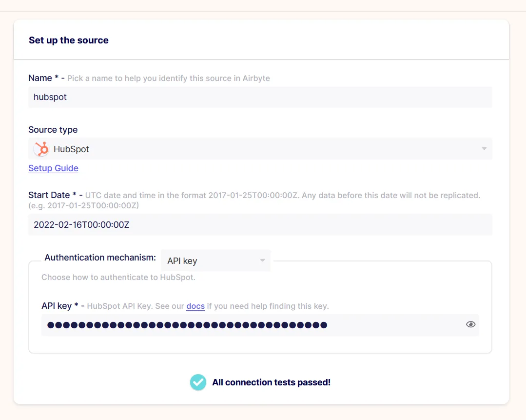Viewport: 526px width, 420px height.
Task: Click the 'Set up the source' heading
Action: click(69, 40)
